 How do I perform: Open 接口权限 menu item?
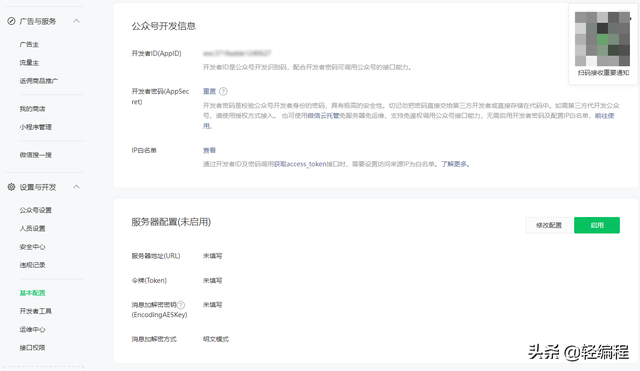[32, 348]
